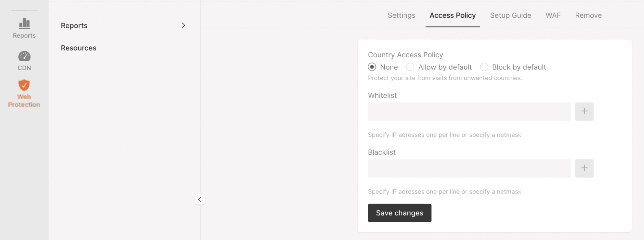The width and height of the screenshot is (644, 240).
Task: Switch to the Access Policy tab
Action: point(452,15)
